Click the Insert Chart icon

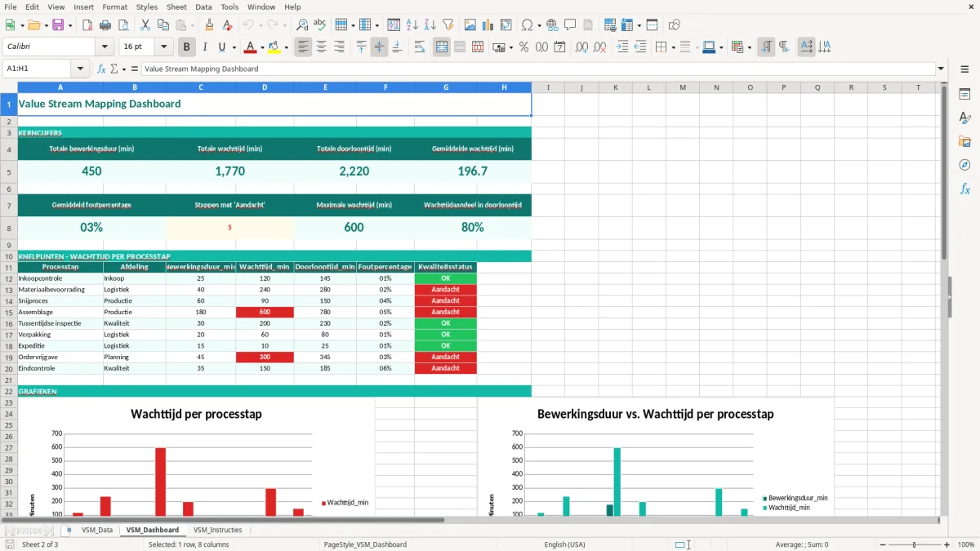pyautogui.click(x=488, y=25)
